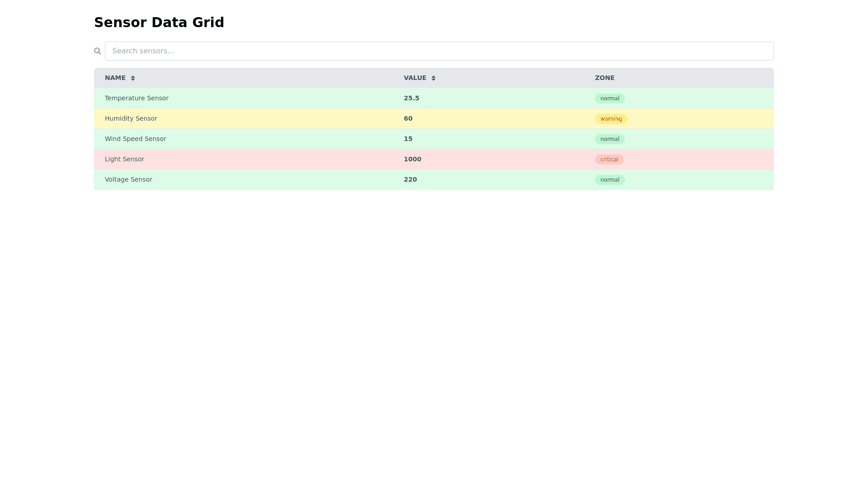Viewport: 868px width, 488px height.
Task: Click the Name column sort arrows
Action: click(133, 78)
